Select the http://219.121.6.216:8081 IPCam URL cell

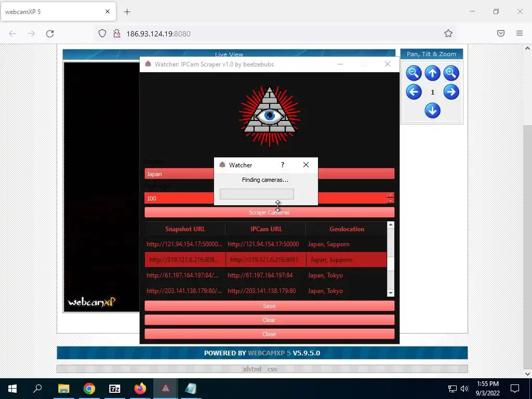point(265,260)
